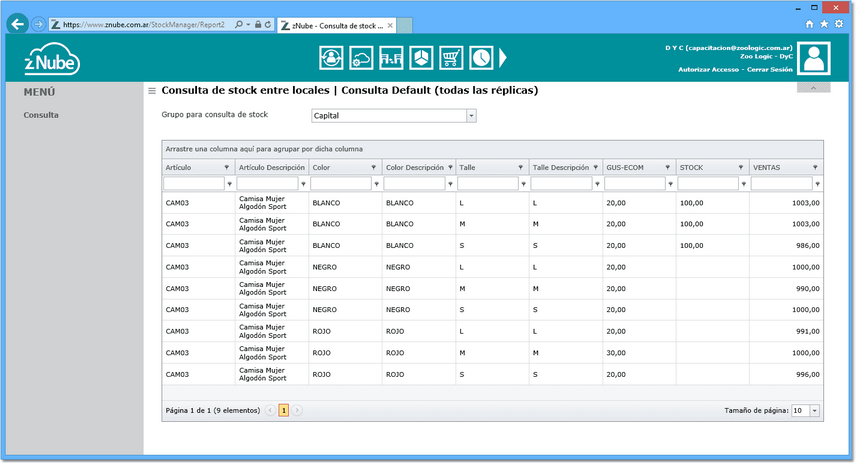Click BLANCO color in the size S row

click(326, 246)
